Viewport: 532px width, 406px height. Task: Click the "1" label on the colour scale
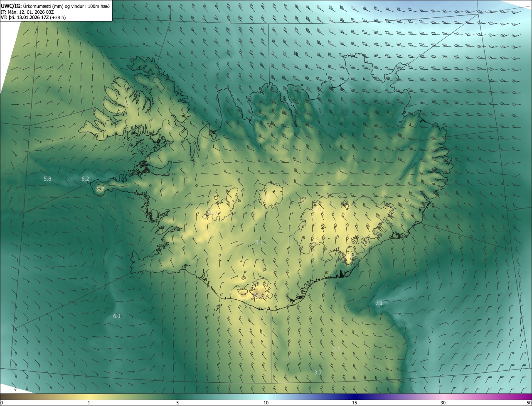click(x=89, y=403)
